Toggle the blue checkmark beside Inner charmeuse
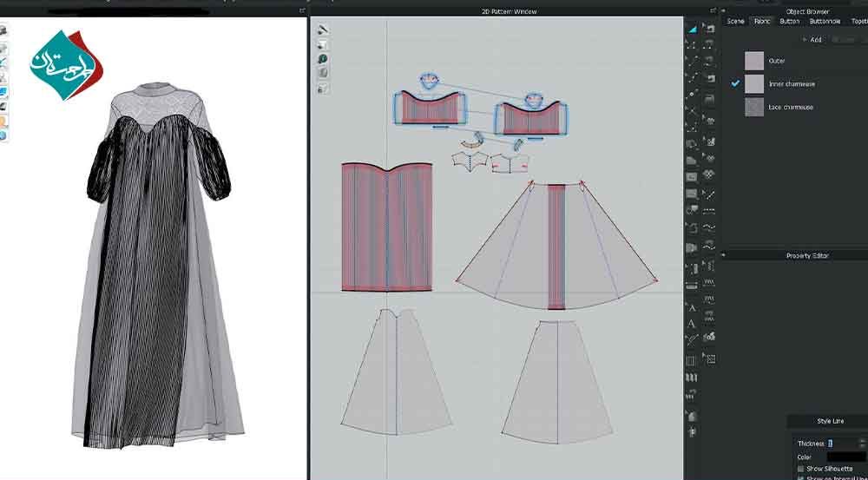Viewport: 868px width, 480px height. pyautogui.click(x=735, y=83)
